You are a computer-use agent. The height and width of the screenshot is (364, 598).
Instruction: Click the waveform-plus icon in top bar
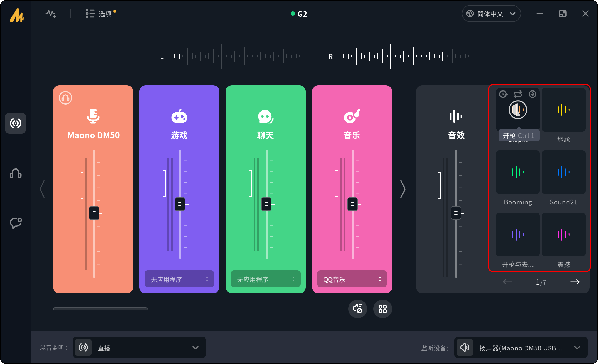(x=51, y=14)
